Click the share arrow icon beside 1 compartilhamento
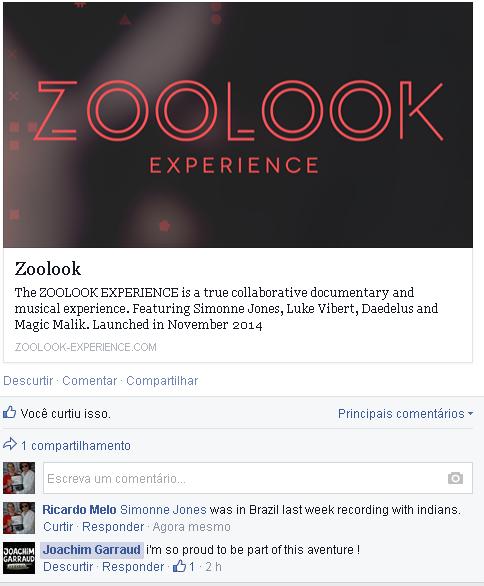The image size is (484, 586). pos(10,444)
